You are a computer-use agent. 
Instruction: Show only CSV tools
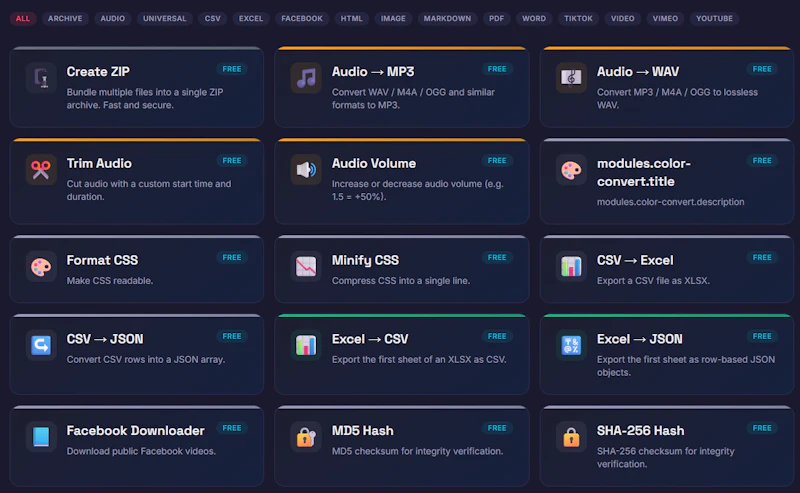213,18
